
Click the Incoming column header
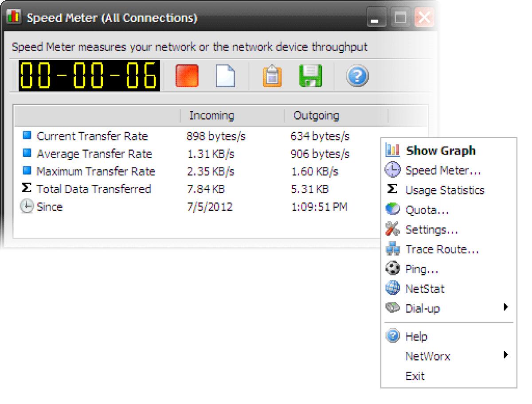[x=211, y=115]
